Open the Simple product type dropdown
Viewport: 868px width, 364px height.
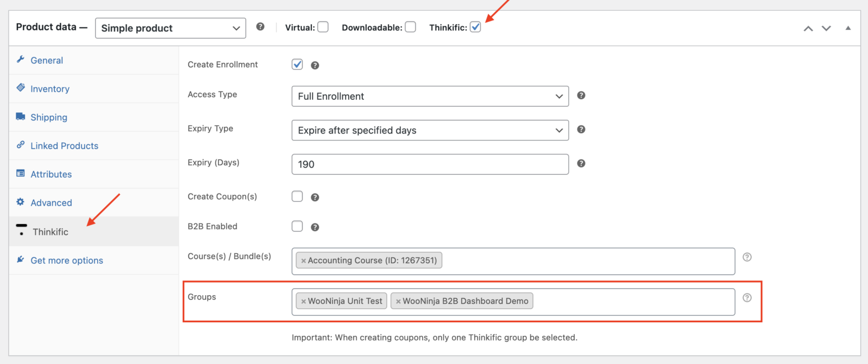[170, 28]
